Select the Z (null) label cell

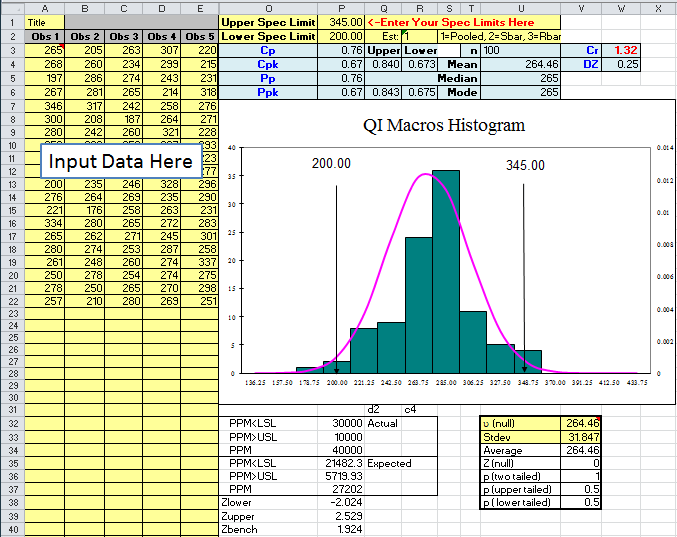pyautogui.click(x=520, y=463)
